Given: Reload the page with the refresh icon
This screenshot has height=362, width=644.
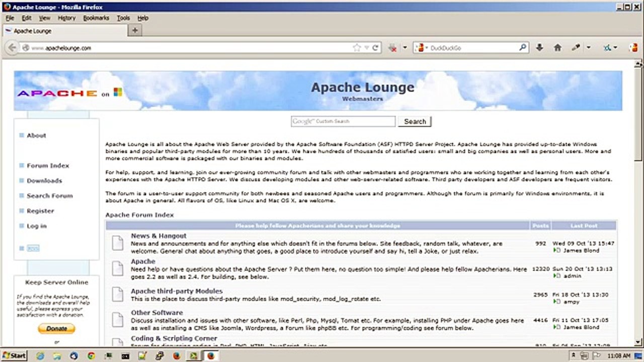Looking at the screenshot, I should tap(375, 48).
